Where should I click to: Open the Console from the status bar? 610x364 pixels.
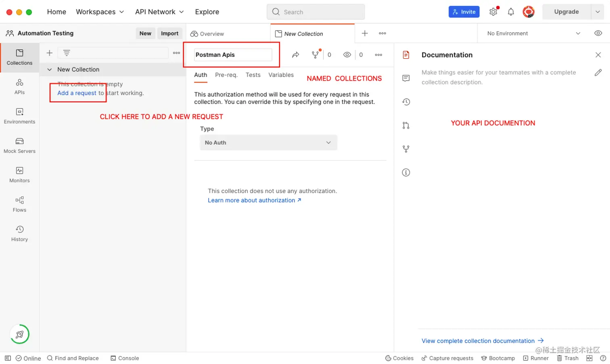pos(125,358)
